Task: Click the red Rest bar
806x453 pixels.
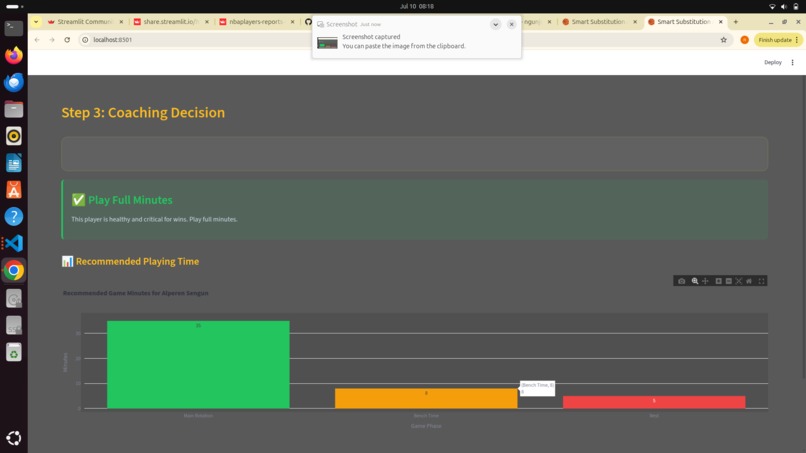Action: [654, 402]
